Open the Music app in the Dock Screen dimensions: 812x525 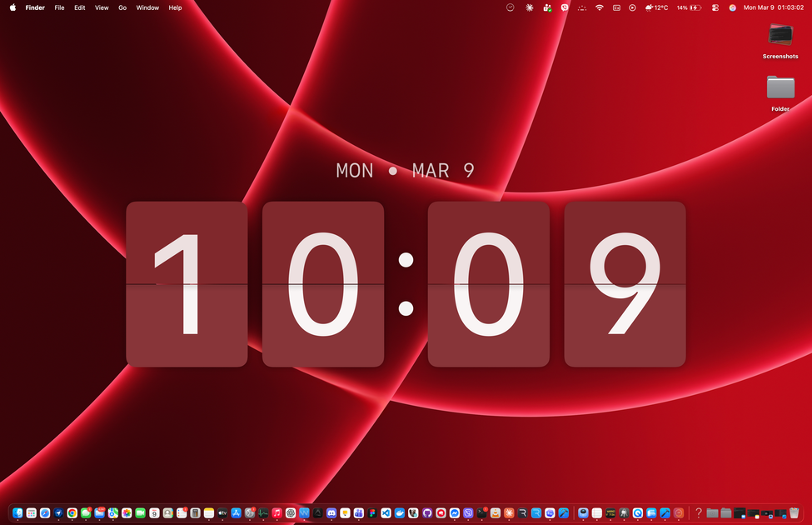point(276,513)
